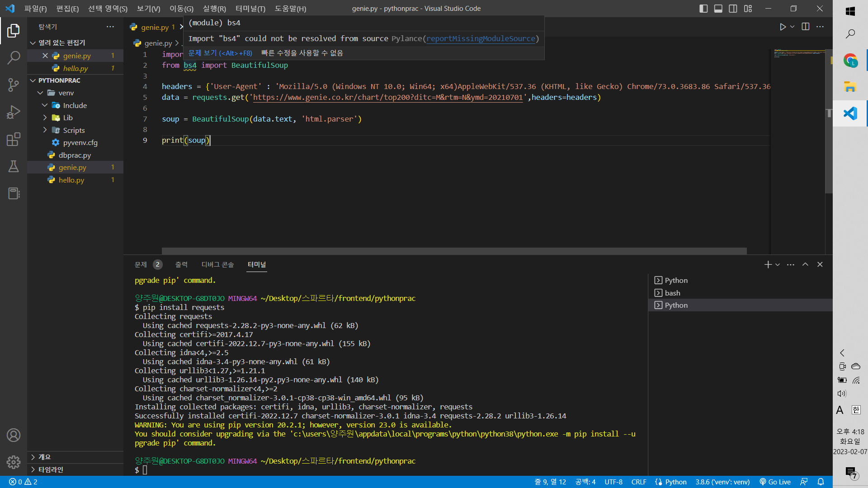Viewport: 868px width, 488px height.
Task: Click the editor horizontal scrollbar
Action: (454, 251)
